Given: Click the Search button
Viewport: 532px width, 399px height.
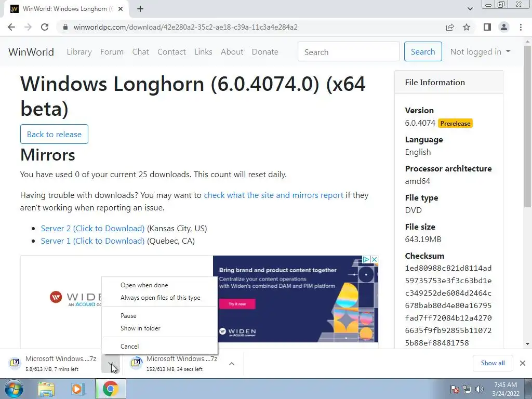Looking at the screenshot, I should (423, 51).
